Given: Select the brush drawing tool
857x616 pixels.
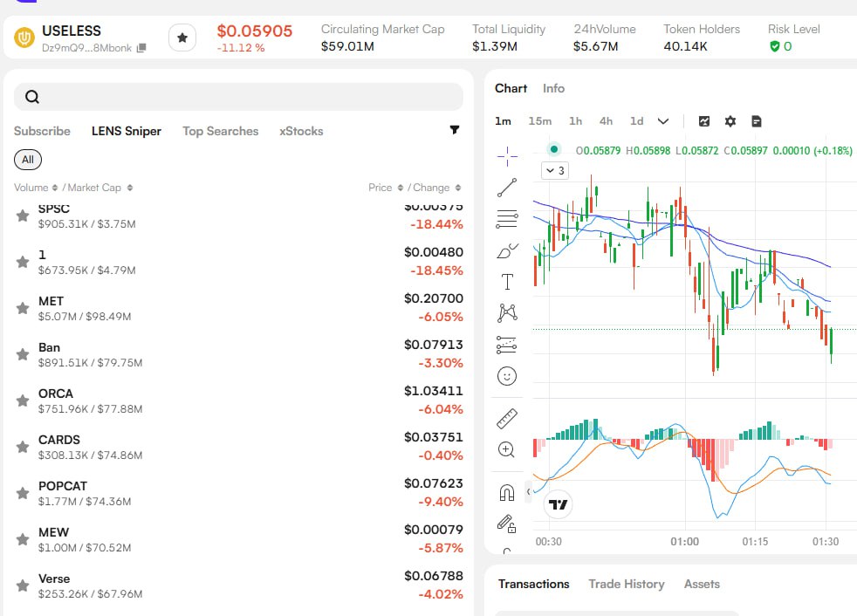Looking at the screenshot, I should tap(507, 251).
